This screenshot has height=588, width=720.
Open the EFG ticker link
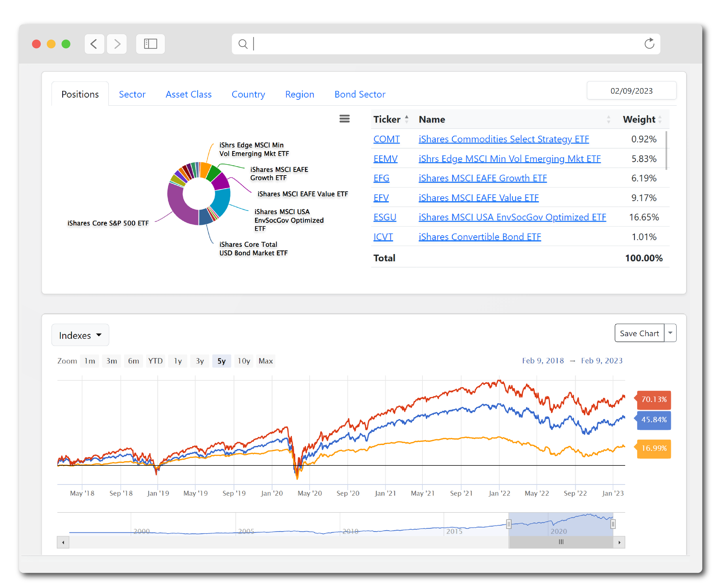(x=381, y=178)
